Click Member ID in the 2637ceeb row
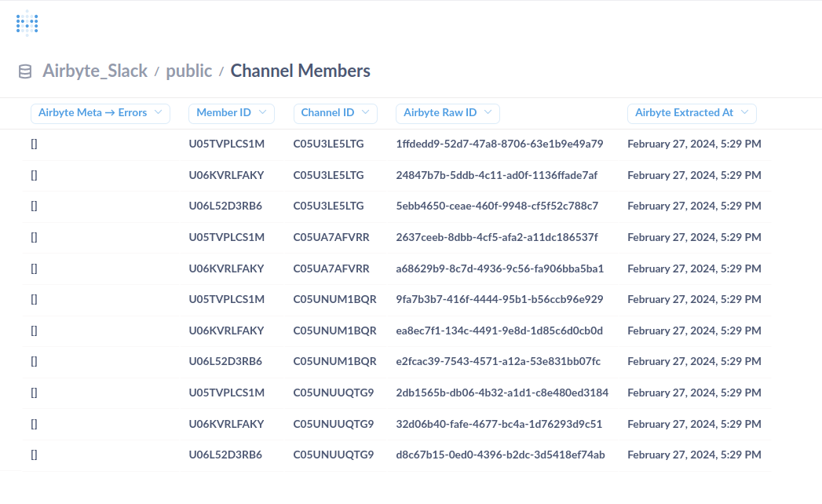822x504 pixels. [x=226, y=237]
